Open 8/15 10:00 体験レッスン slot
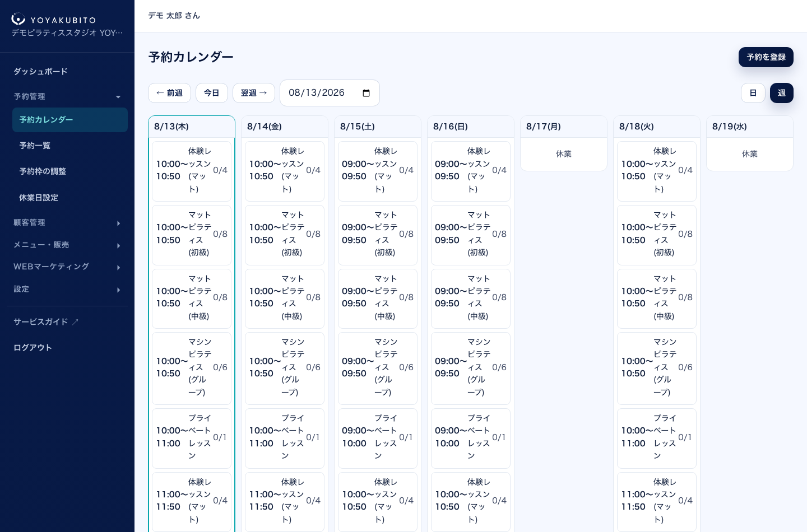The height and width of the screenshot is (532, 807). (x=378, y=502)
